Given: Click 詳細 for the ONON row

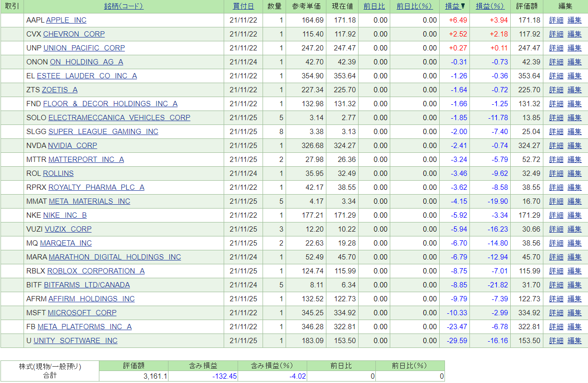Looking at the screenshot, I should (x=556, y=62).
